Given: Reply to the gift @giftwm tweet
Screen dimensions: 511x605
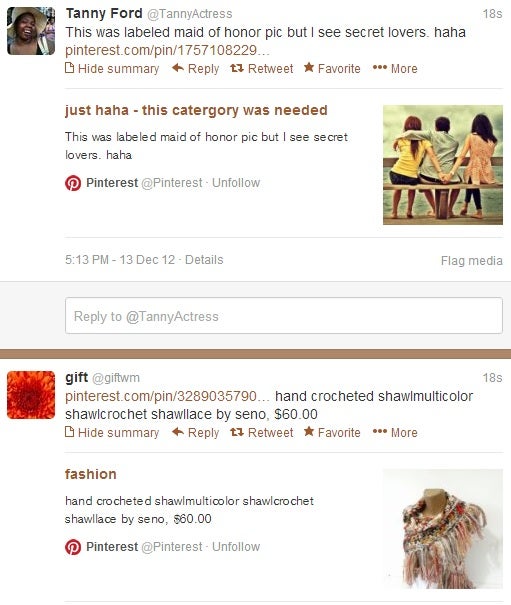Looking at the screenshot, I should click(x=195, y=433).
